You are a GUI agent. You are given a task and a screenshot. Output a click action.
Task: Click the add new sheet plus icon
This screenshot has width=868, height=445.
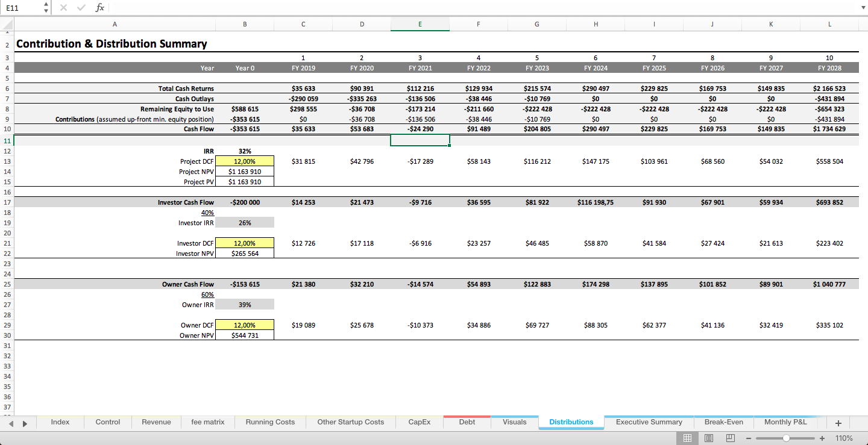tap(838, 423)
